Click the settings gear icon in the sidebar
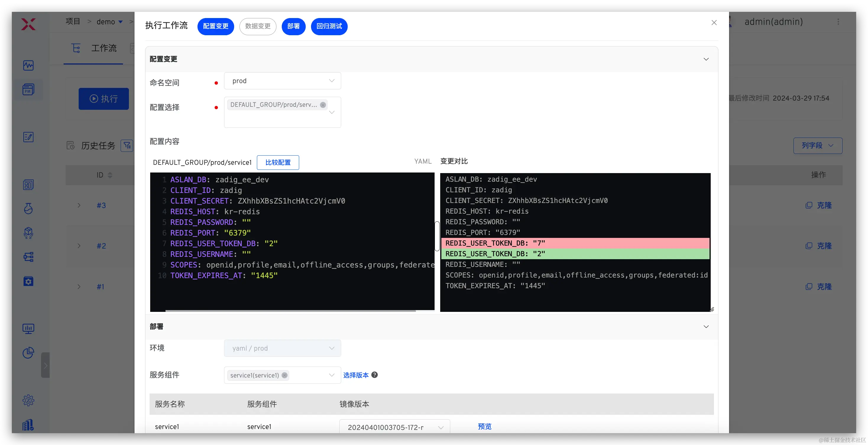This screenshot has width=868, height=445. click(x=28, y=400)
